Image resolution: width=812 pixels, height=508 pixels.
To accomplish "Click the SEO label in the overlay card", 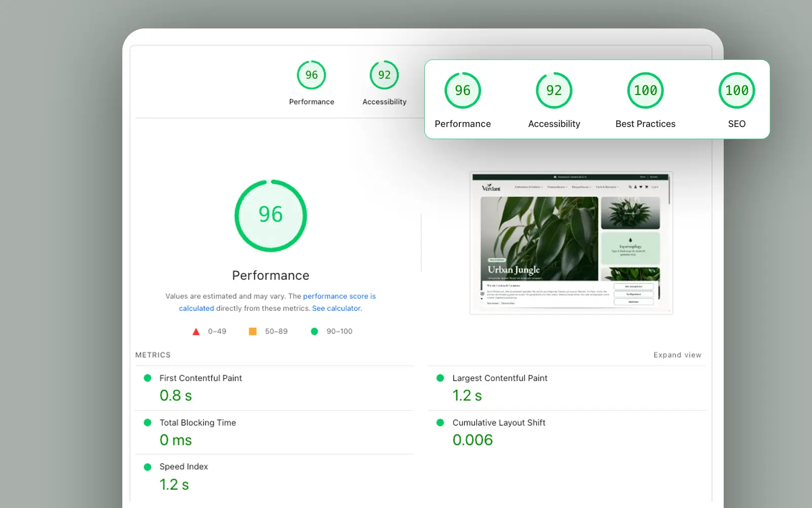I will pos(736,124).
